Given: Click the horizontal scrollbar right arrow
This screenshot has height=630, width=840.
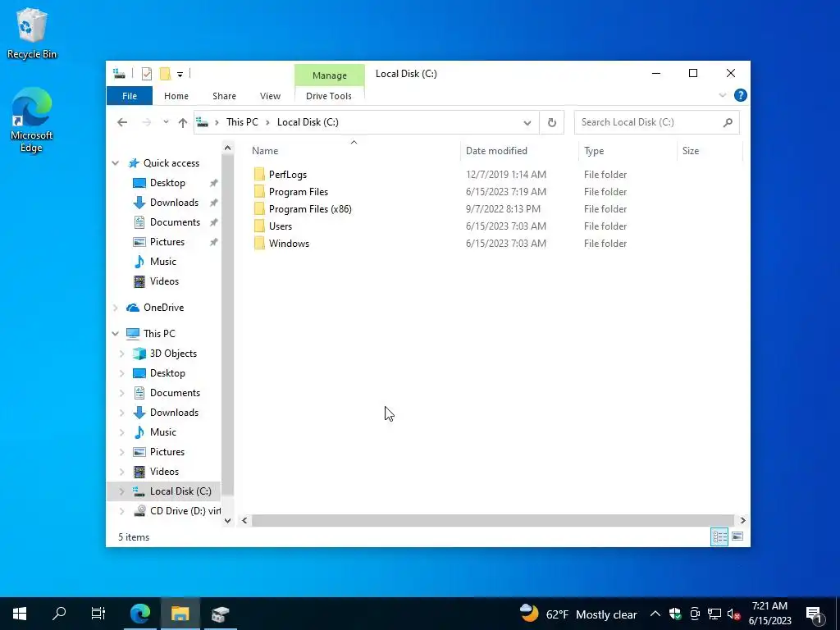Looking at the screenshot, I should click(x=742, y=521).
